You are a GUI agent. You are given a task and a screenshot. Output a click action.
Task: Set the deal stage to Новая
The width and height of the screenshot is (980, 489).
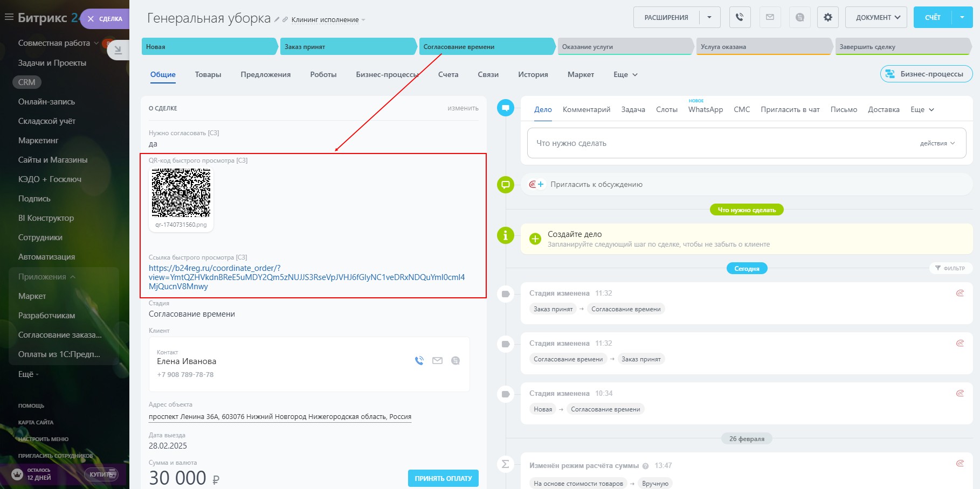pos(209,47)
